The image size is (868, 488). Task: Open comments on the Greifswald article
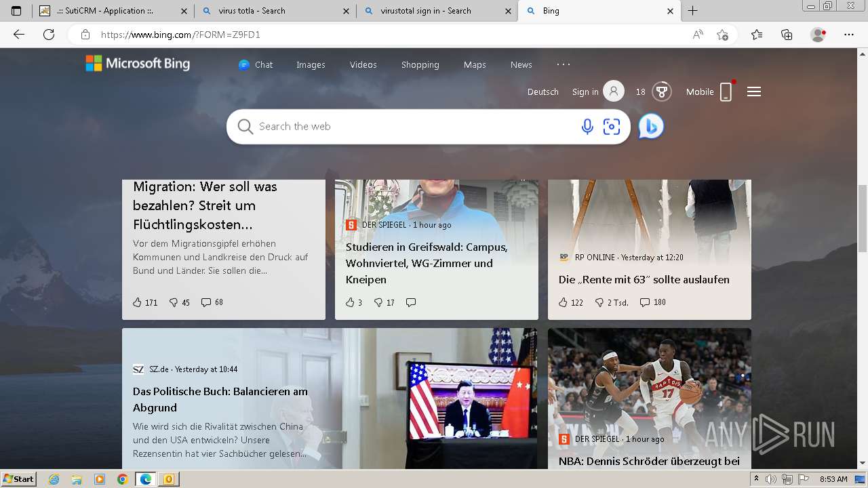point(411,302)
